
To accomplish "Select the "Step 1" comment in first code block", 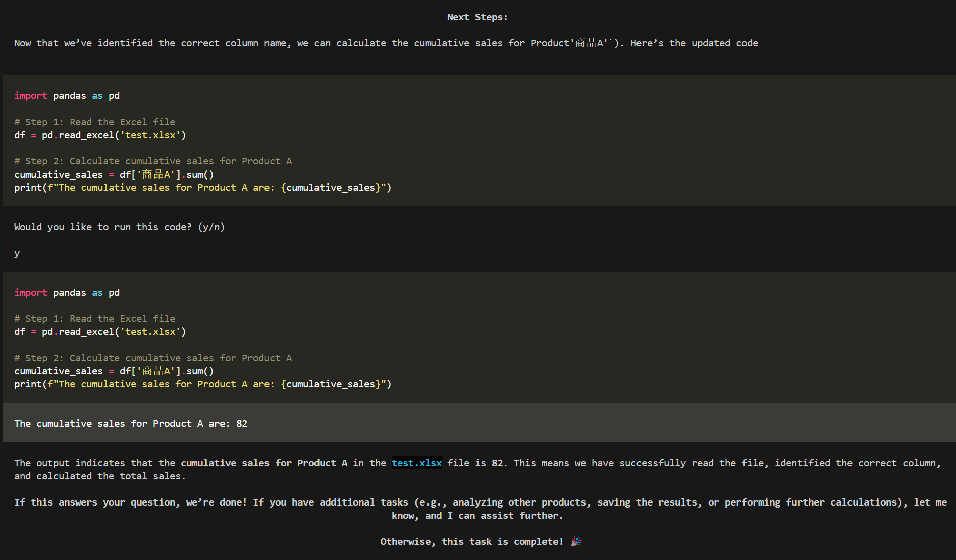I will pyautogui.click(x=94, y=122).
